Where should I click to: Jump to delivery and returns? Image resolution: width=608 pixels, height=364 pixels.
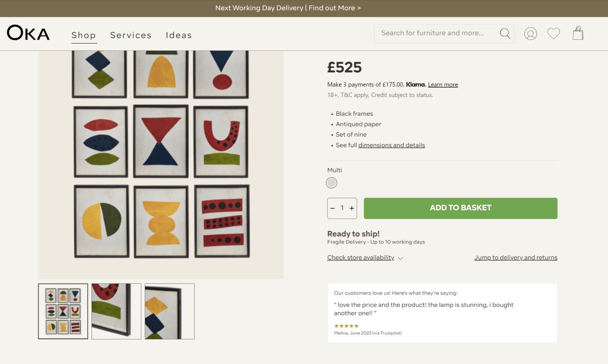tap(516, 257)
